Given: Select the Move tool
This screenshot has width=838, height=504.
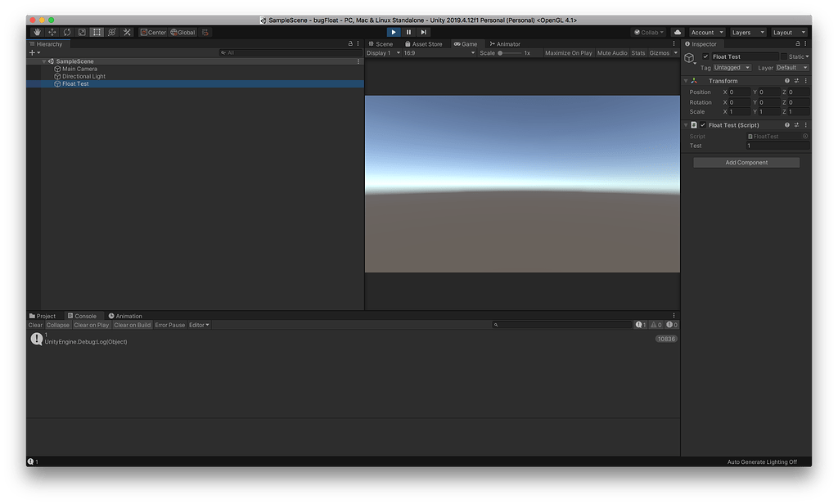Looking at the screenshot, I should coord(52,32).
